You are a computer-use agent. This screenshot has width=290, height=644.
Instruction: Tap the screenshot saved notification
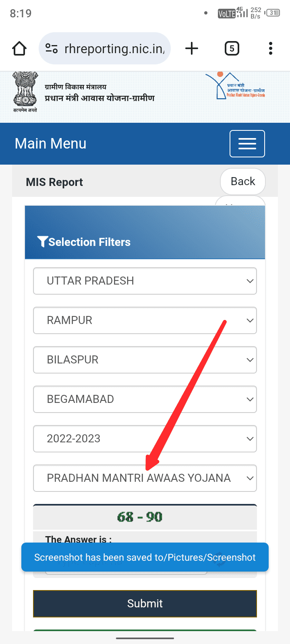pos(145,557)
